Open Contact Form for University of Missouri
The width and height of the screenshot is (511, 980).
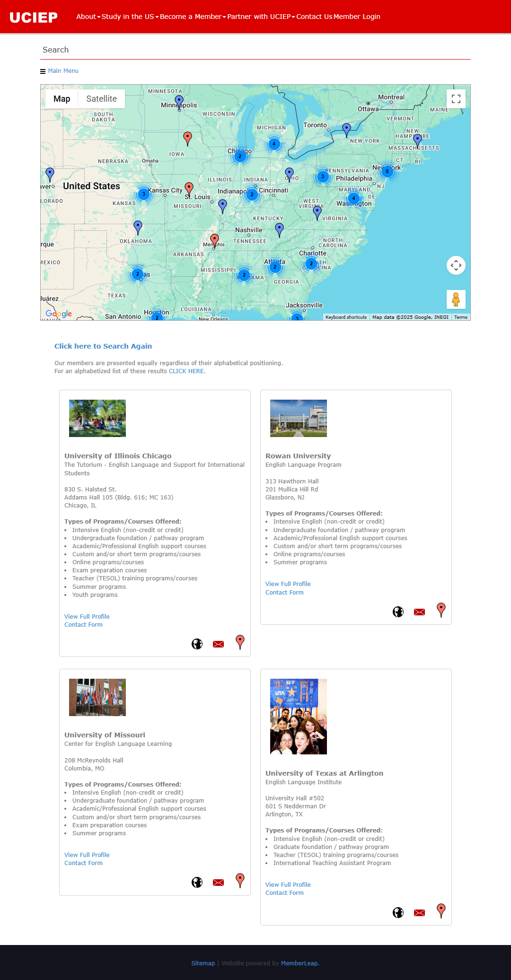coord(83,863)
